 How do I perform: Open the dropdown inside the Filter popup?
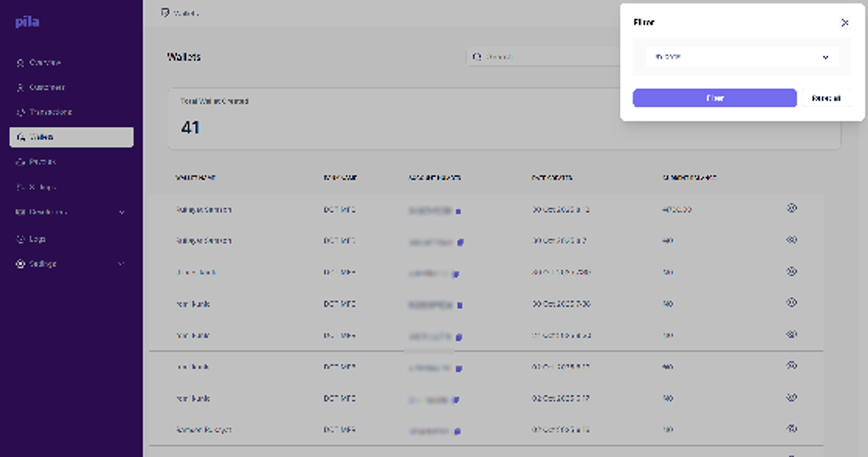tap(742, 57)
